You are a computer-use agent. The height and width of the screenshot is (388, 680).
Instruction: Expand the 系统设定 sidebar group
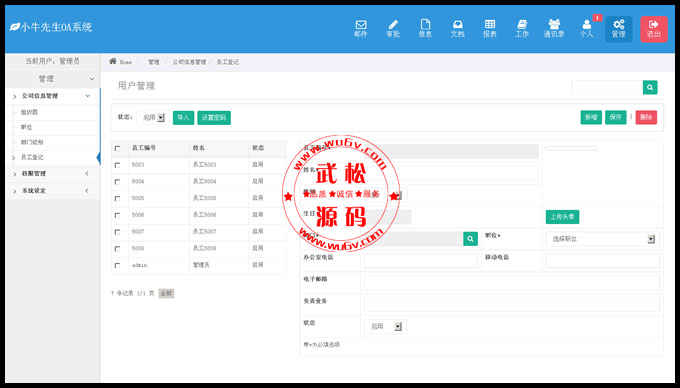click(52, 190)
